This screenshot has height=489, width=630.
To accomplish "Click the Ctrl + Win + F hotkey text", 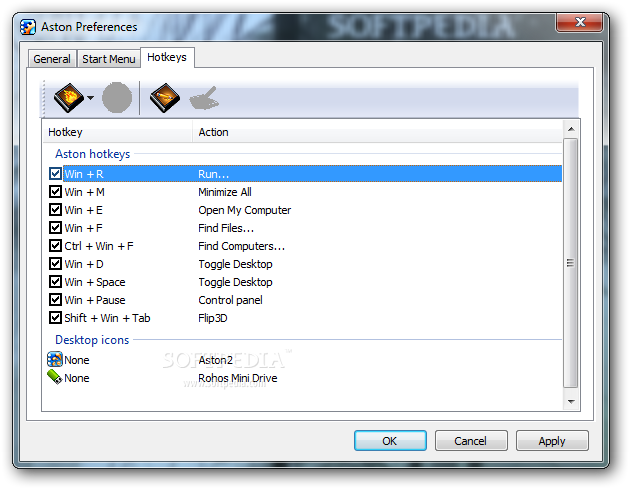I will click(99, 246).
